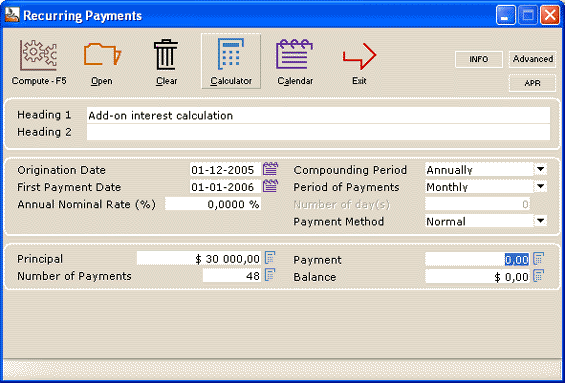Image resolution: width=565 pixels, height=383 pixels.
Task: Click the Annual Nominal Rate field
Action: [213, 204]
